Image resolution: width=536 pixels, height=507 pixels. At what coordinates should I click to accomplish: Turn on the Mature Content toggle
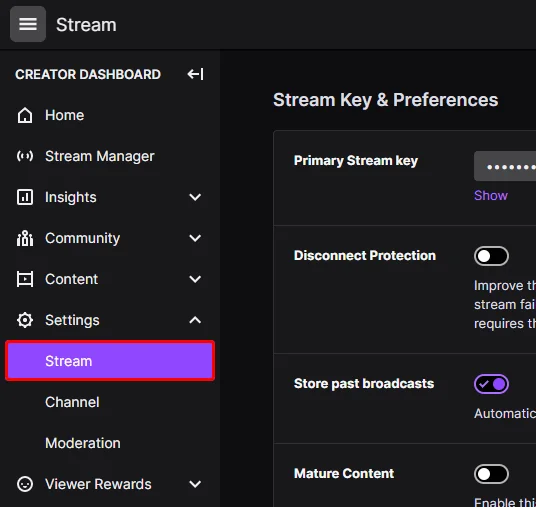coord(491,474)
